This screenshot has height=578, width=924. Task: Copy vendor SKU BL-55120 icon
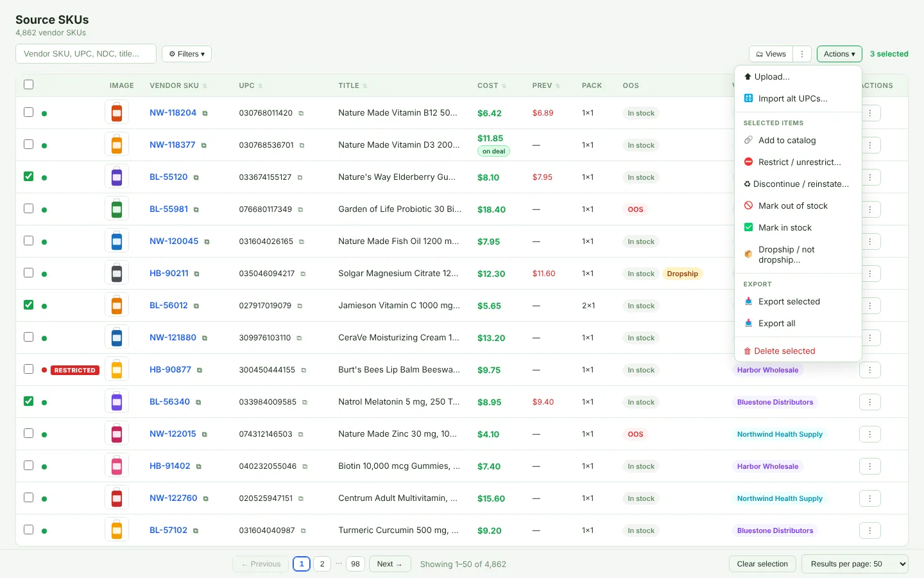point(196,177)
